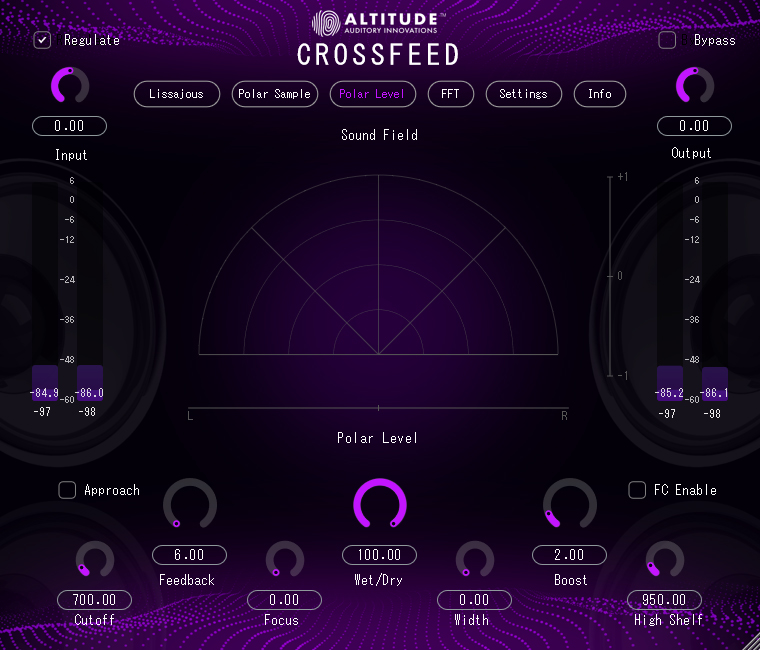
Task: Click the High Shelf knob
Action: 664,560
